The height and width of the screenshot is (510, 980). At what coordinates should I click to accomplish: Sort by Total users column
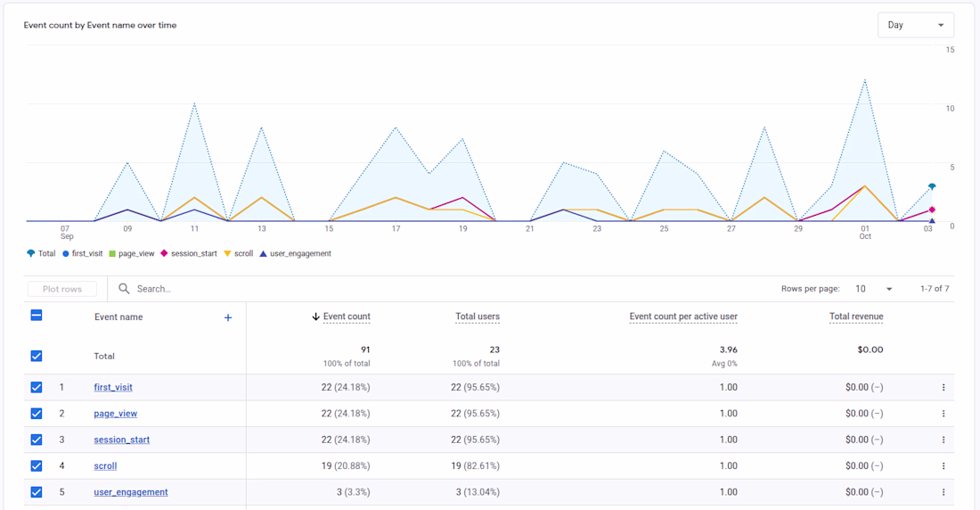click(478, 317)
